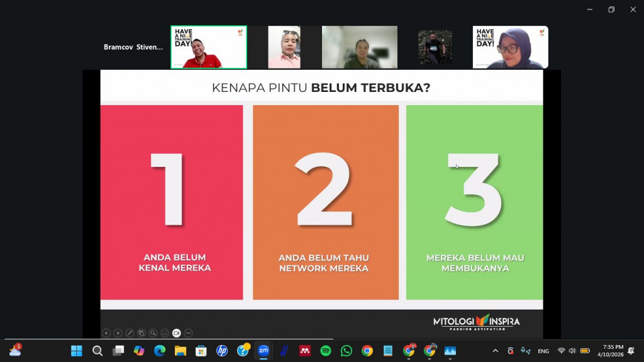This screenshot has width=644, height=362.
Task: Select the man in red shirt video
Action: [209, 47]
